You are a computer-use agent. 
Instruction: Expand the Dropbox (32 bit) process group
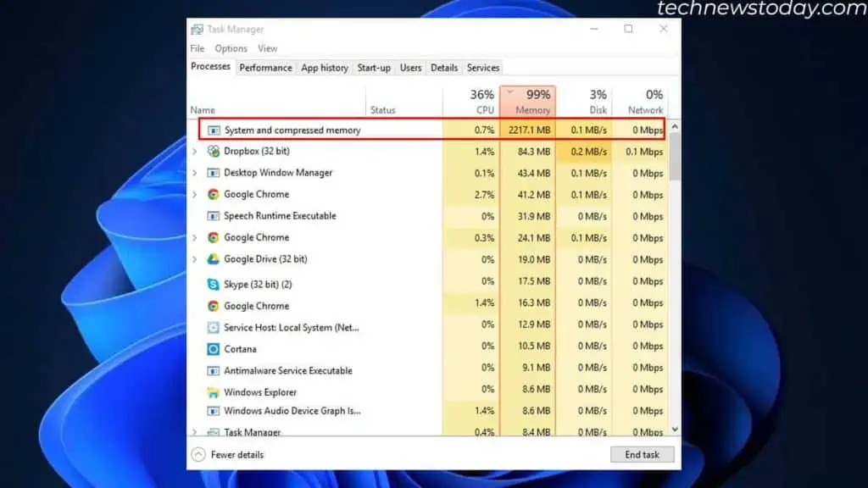(x=195, y=151)
